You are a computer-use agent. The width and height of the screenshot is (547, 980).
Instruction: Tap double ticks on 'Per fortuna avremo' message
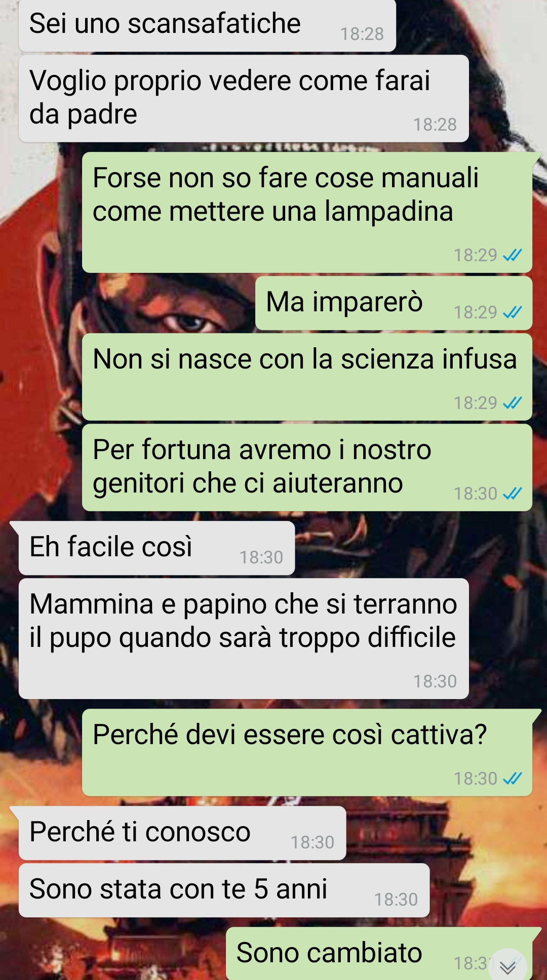tap(512, 494)
